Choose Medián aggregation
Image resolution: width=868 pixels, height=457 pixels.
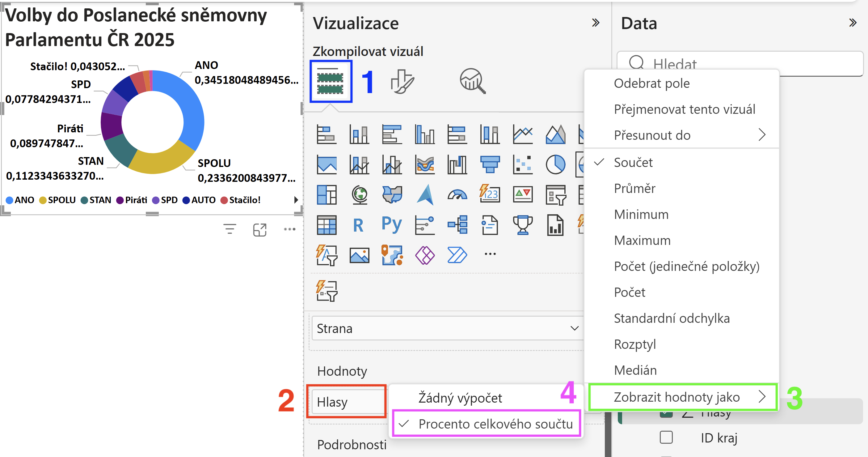(681, 370)
